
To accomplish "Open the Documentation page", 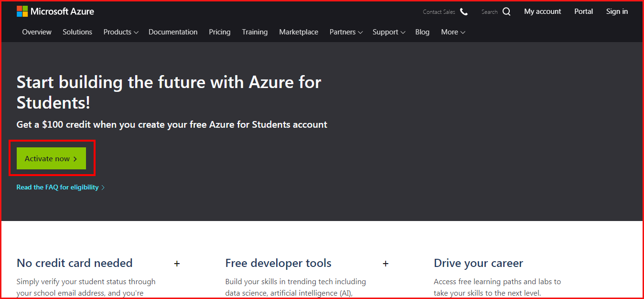I will click(x=173, y=32).
